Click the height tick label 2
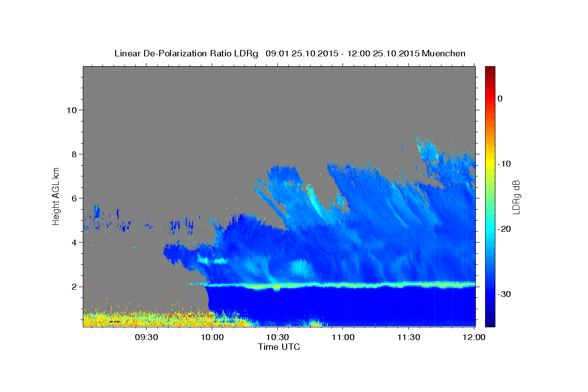Screen dimensions: 588x392 click(74, 287)
